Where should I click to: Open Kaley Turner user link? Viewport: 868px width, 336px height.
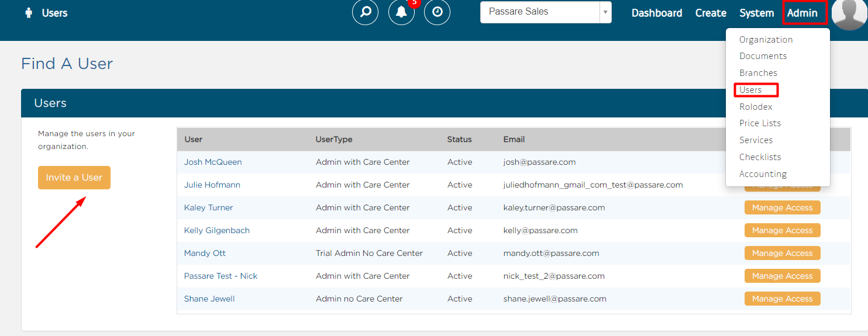coord(208,207)
